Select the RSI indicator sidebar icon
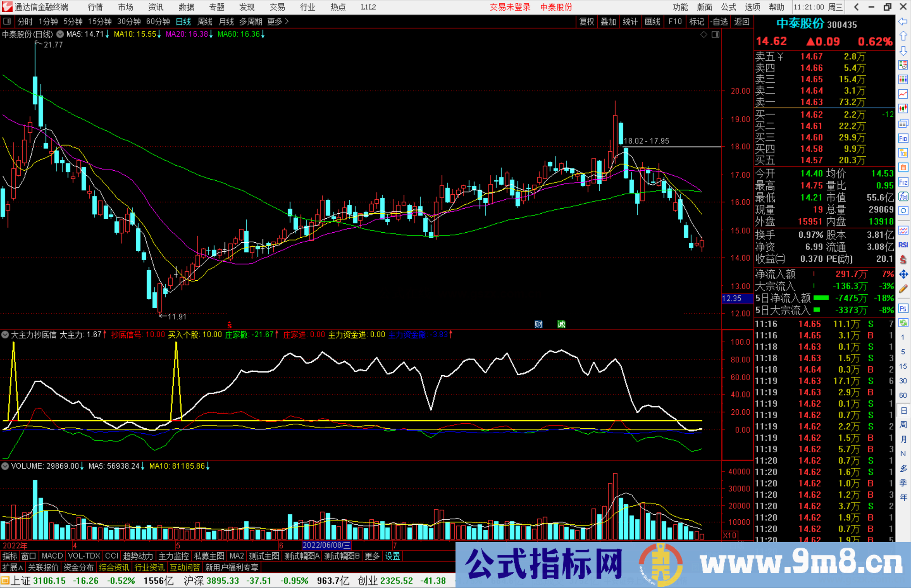Screen dimensions: 911x588 tap(903, 245)
